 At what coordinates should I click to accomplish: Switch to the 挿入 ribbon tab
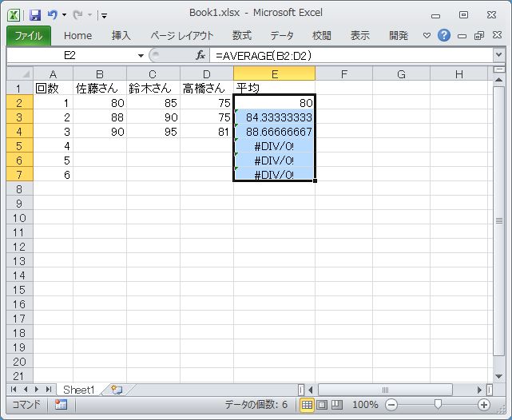(x=121, y=36)
